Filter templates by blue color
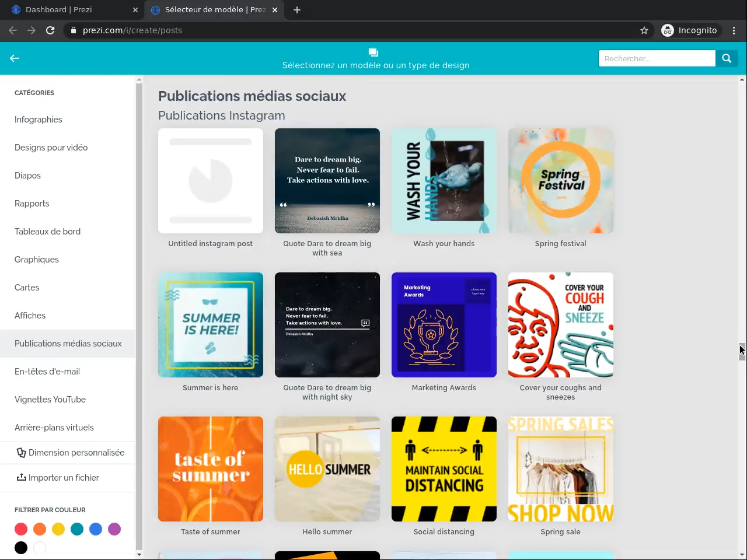Viewport: 747px width, 560px height. (96, 529)
